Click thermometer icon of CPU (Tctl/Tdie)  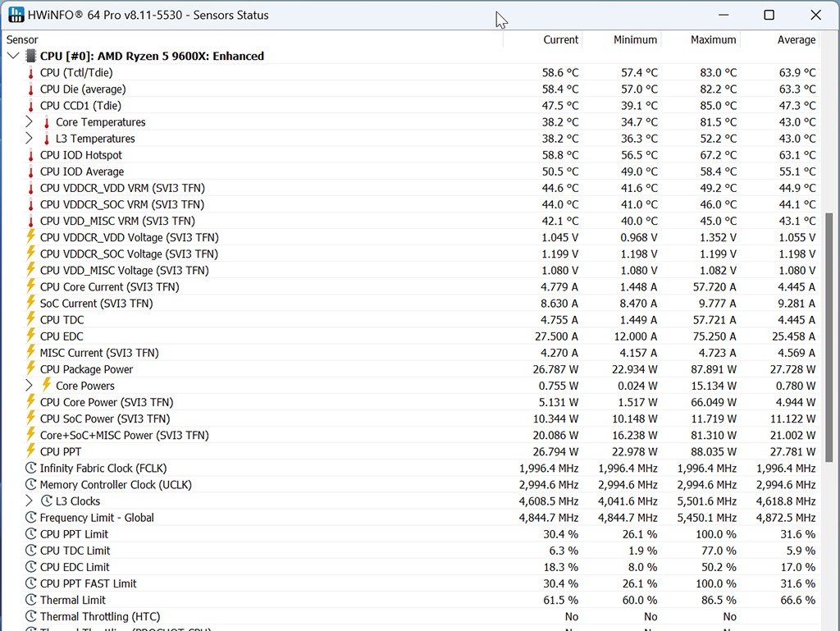pyautogui.click(x=31, y=73)
